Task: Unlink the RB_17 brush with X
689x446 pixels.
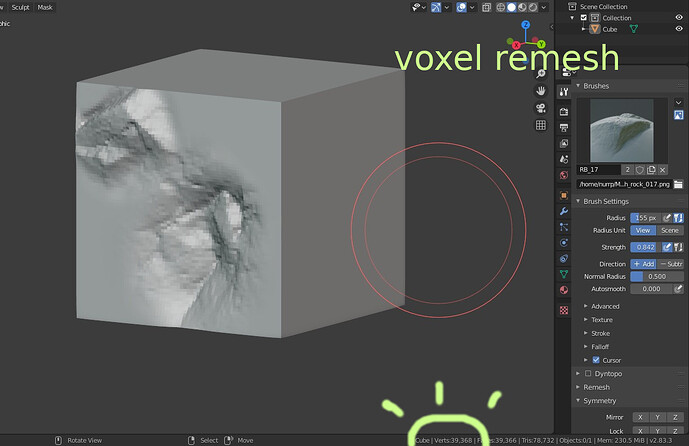Action: tap(663, 170)
